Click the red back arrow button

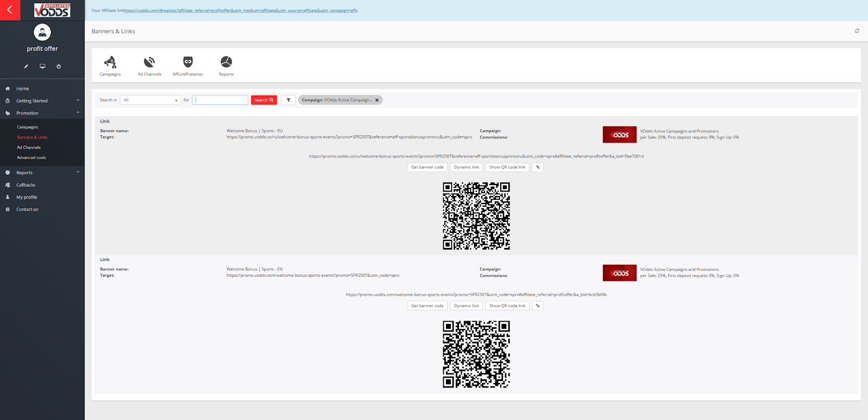(10, 10)
